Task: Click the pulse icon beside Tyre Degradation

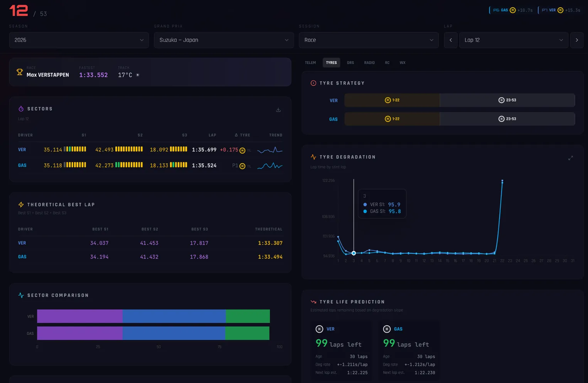Action: click(313, 157)
